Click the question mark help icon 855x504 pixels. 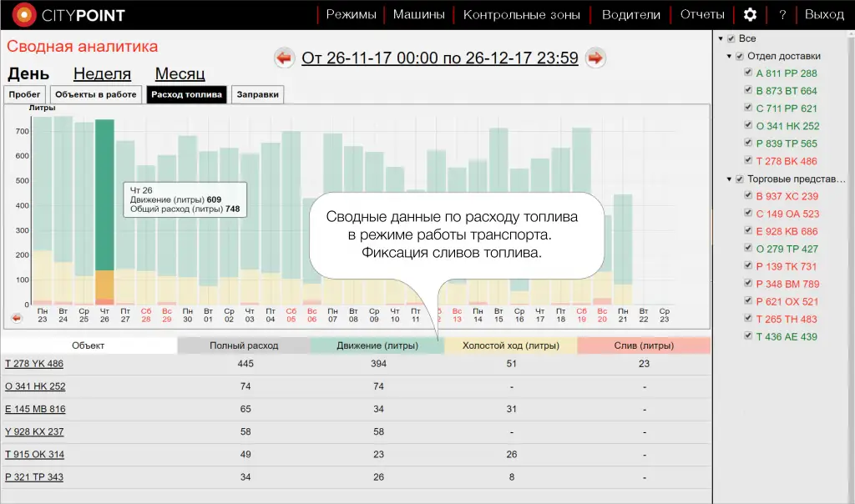[x=782, y=14]
